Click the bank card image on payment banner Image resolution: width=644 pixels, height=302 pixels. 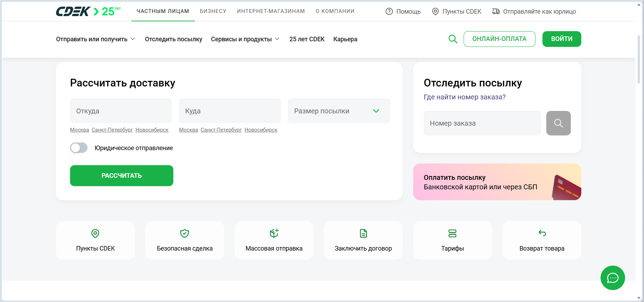coord(566,187)
